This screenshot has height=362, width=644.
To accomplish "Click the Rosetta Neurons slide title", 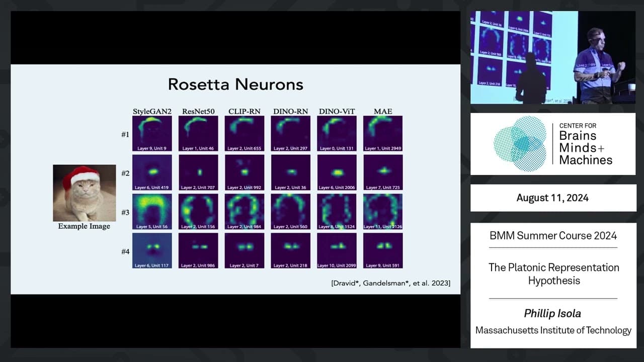I will [x=235, y=84].
